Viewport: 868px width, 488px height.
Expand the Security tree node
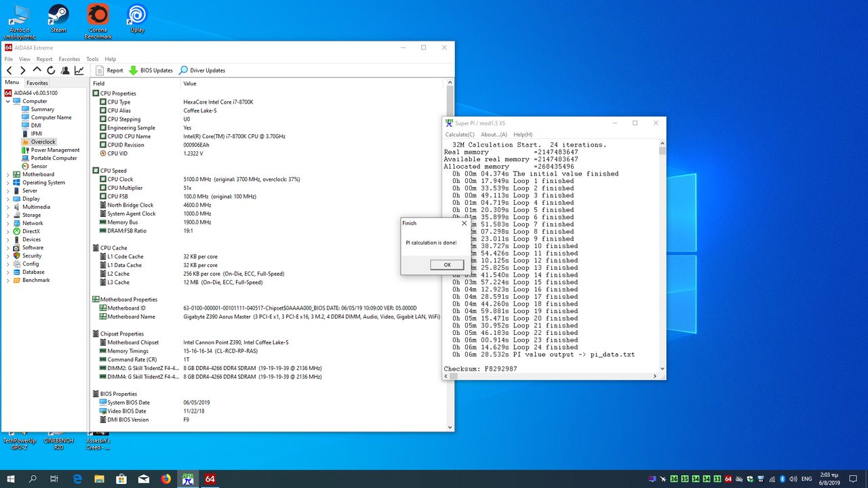[x=8, y=256]
